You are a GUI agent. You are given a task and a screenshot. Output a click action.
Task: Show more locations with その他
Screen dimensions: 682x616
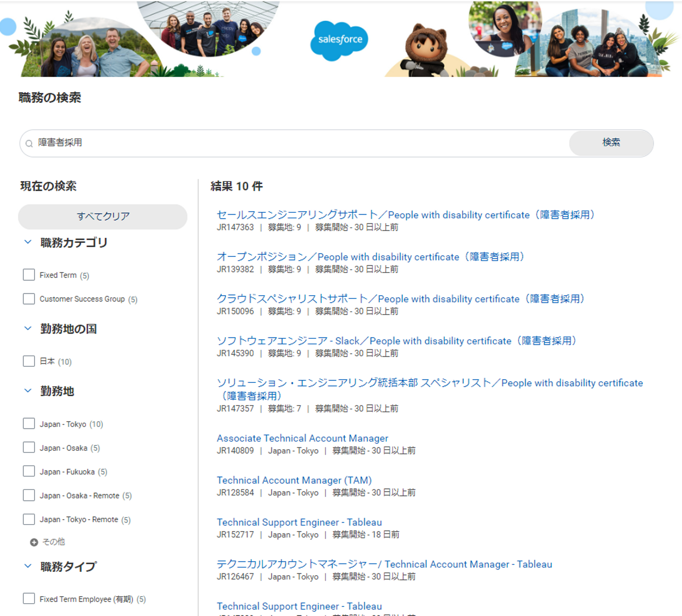coord(54,542)
